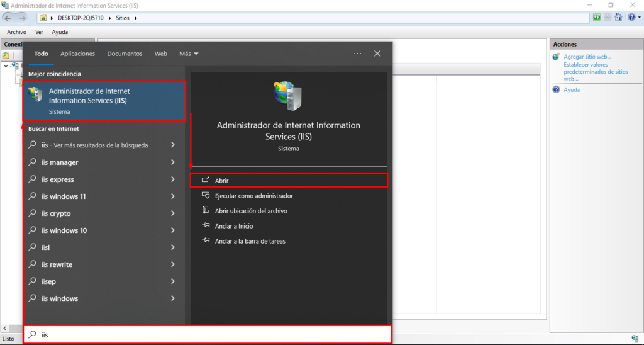The image size is (644, 345).
Task: Open the three-dot options menu in search panel
Action: click(x=357, y=54)
